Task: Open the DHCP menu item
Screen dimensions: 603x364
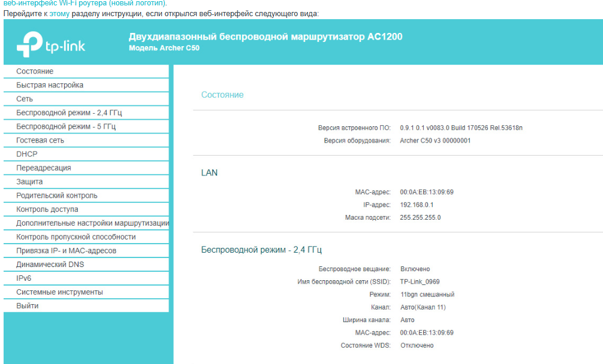Action: (x=86, y=154)
